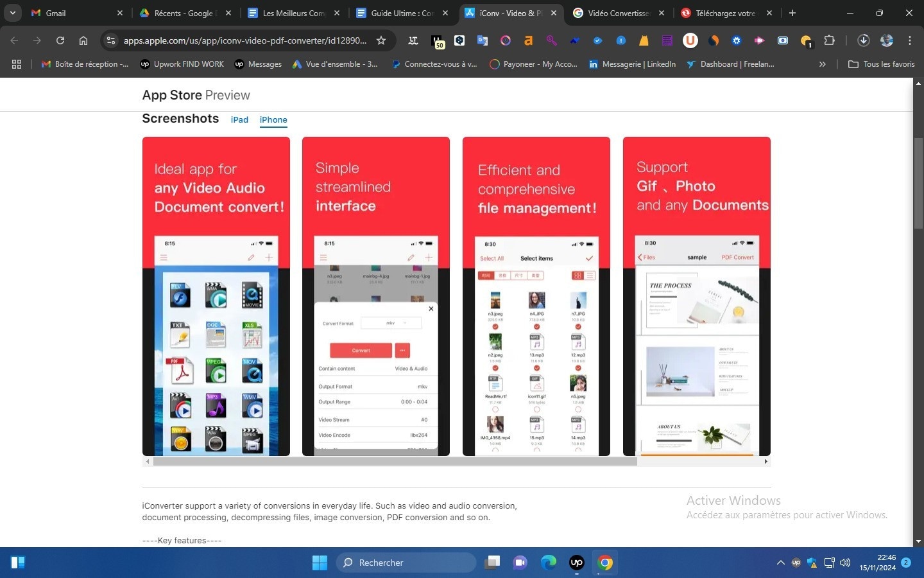Open the apps grid in bookmarks bar
The image size is (924, 578).
click(17, 64)
